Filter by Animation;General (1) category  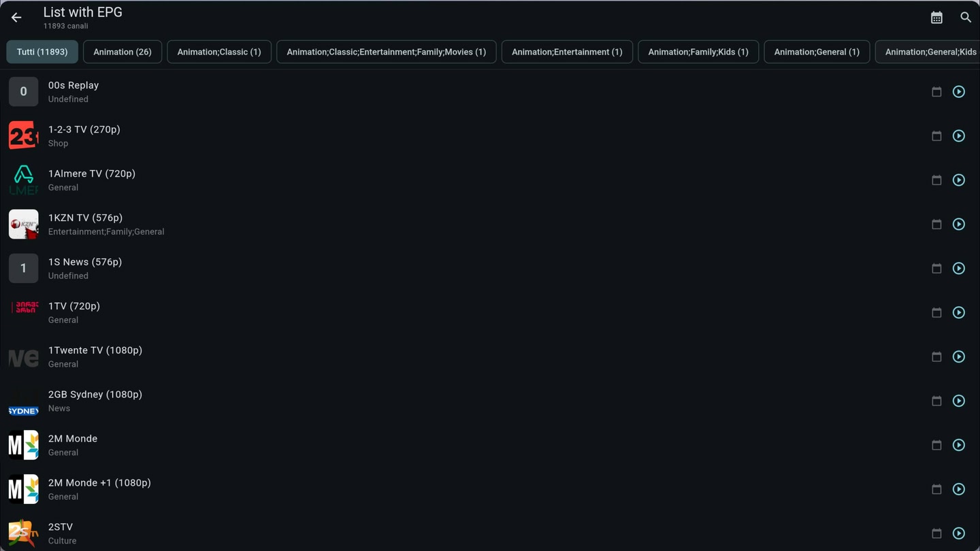pyautogui.click(x=817, y=52)
